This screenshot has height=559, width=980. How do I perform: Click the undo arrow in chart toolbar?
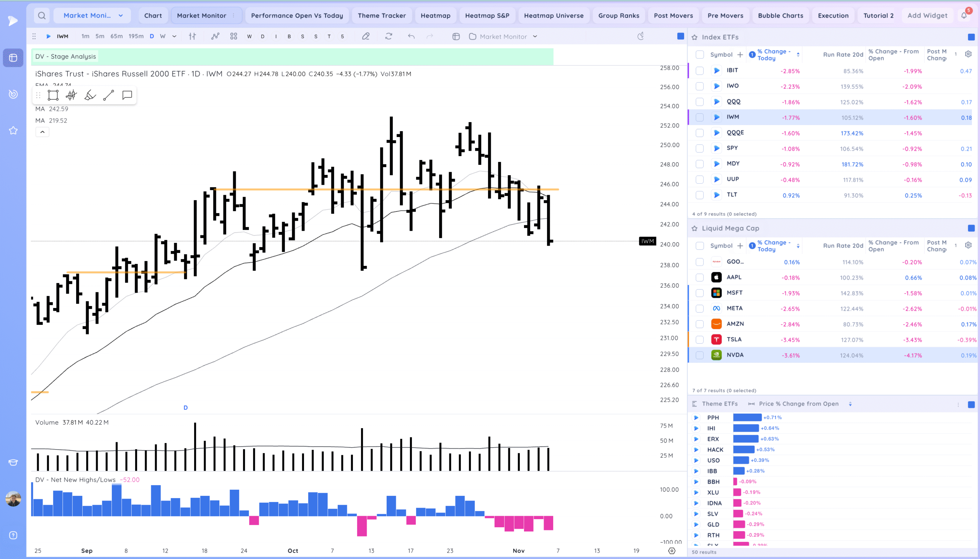[411, 36]
